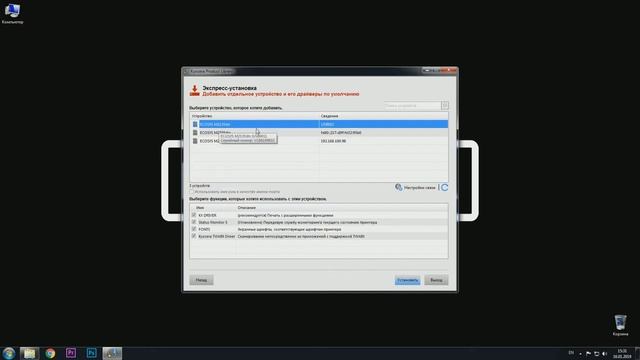Viewport: 640px width, 360px height.
Task: Open Настройки связи communication settings
Action: pos(420,188)
